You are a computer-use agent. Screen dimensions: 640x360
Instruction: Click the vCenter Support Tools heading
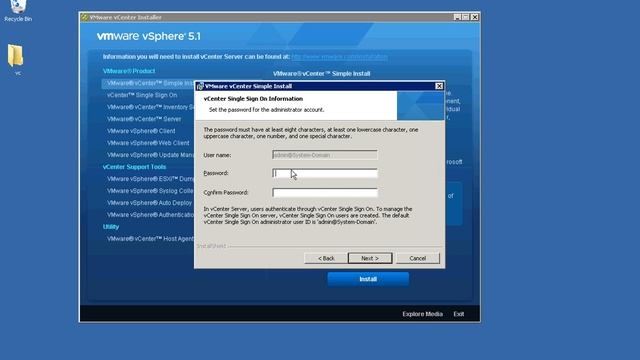click(x=134, y=167)
